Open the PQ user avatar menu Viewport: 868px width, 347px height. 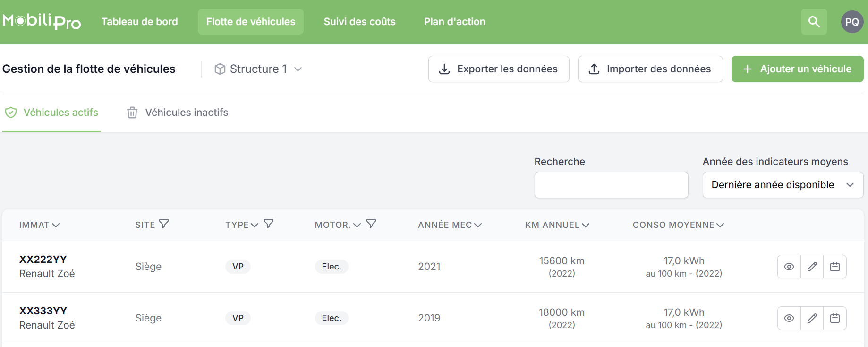click(x=852, y=22)
